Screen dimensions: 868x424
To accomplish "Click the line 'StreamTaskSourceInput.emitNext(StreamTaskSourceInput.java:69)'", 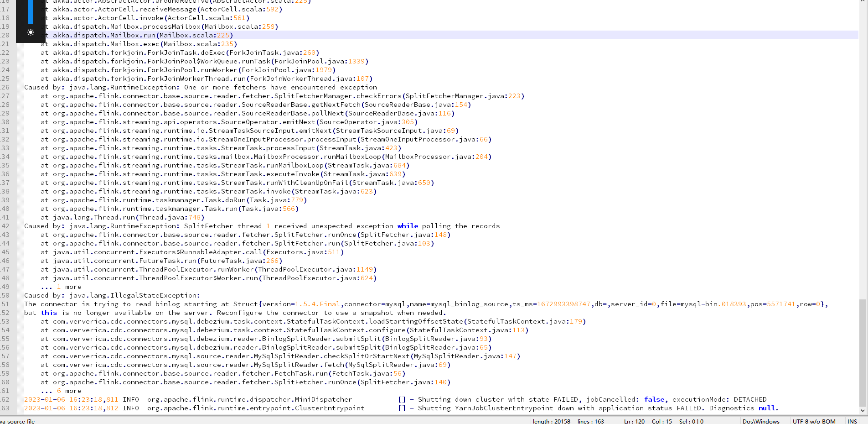I will click(x=249, y=131).
